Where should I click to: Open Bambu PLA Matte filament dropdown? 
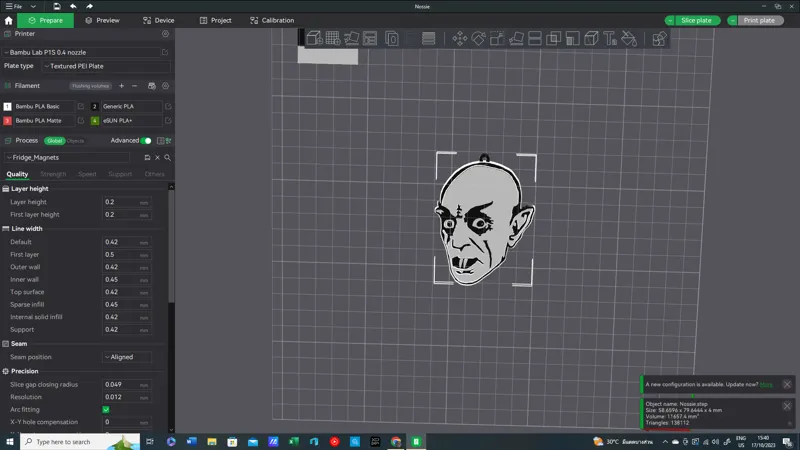tap(44, 120)
